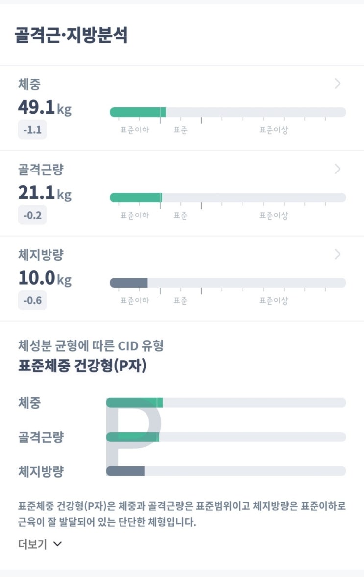Click the green bar beside 21.1 kg

click(136, 197)
